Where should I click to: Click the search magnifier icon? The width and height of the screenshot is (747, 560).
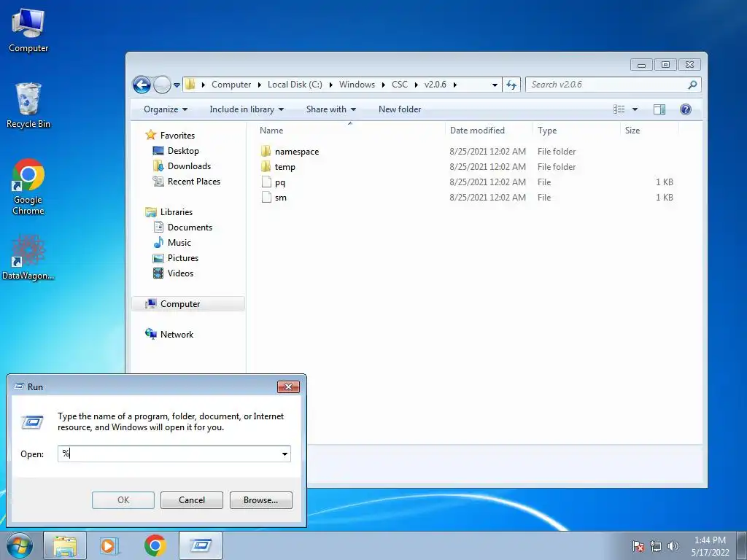click(692, 85)
